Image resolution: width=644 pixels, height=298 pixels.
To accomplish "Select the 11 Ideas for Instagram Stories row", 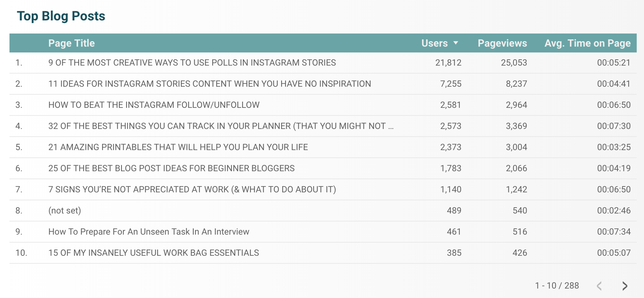I will click(x=323, y=84).
